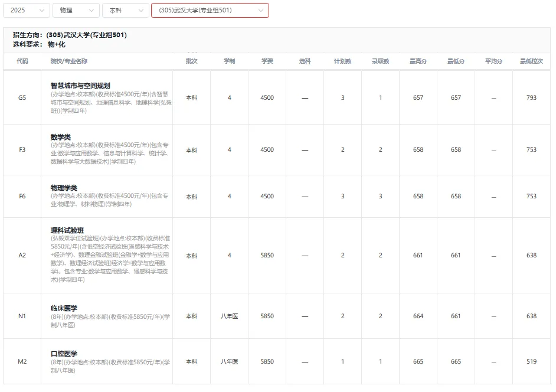Click 数学类 description paragraph
The height and width of the screenshot is (392, 556).
(x=110, y=153)
